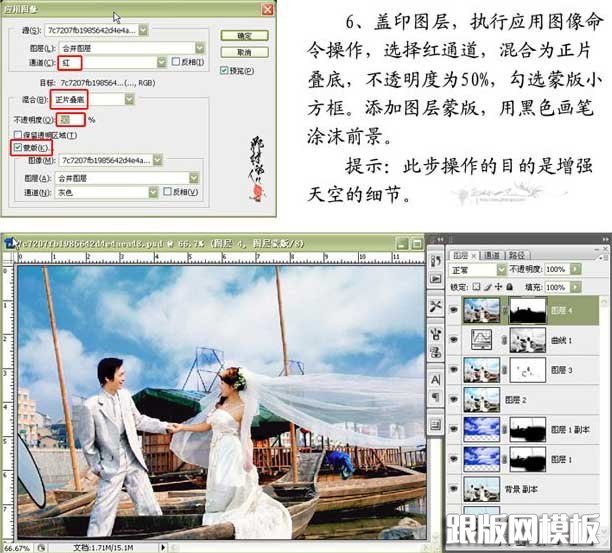Click the 66.67% zoom level field

coord(18,548)
